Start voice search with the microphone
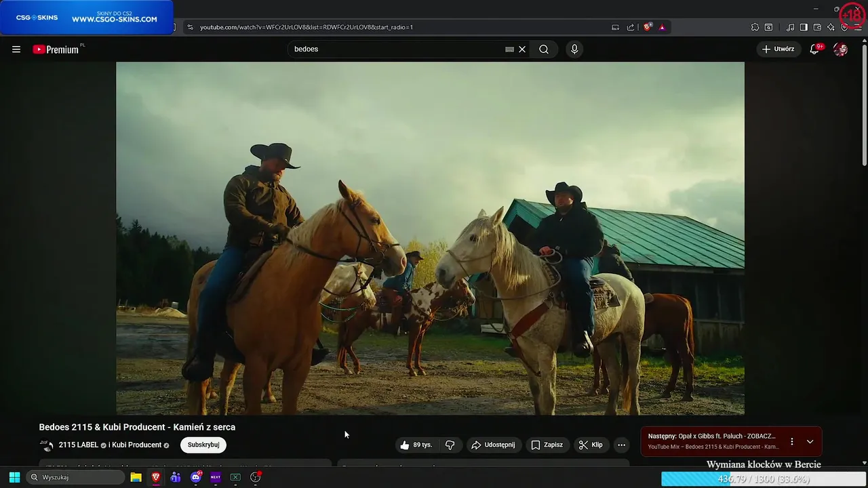The width and height of the screenshot is (868, 488). pos(574,49)
